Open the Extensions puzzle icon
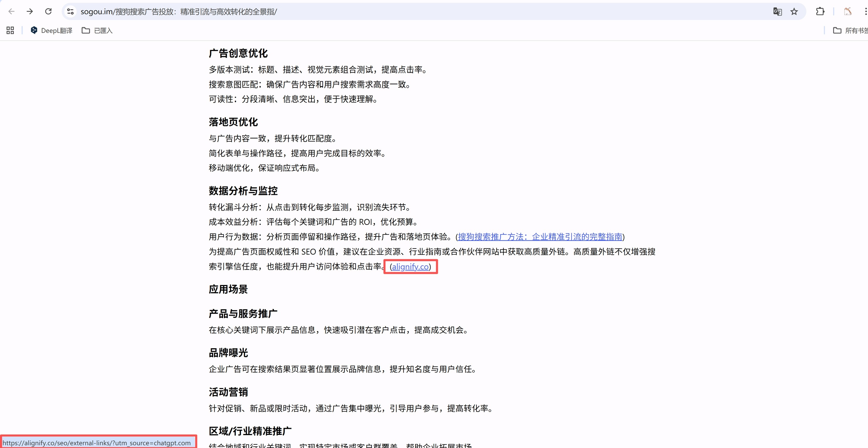 820,11
